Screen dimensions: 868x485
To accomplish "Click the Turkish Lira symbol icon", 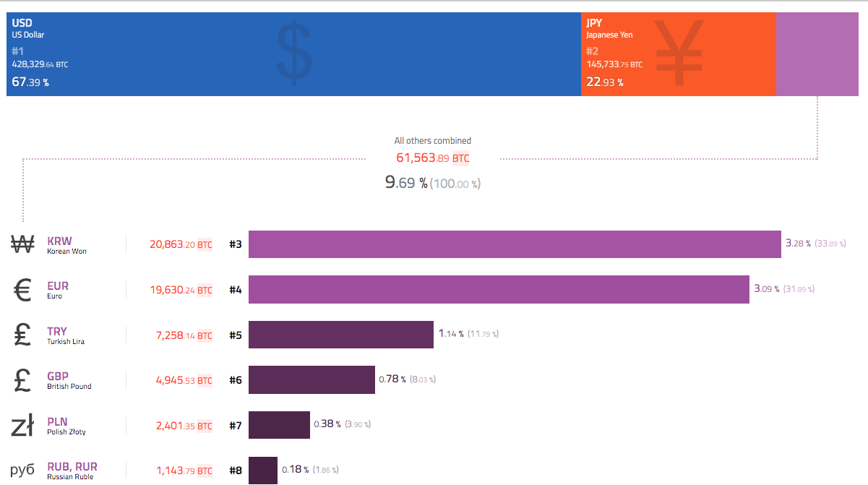I will pos(22,335).
